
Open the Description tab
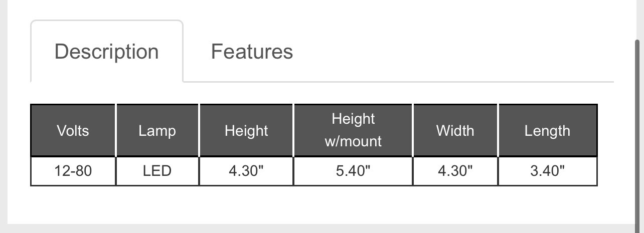coord(106,51)
